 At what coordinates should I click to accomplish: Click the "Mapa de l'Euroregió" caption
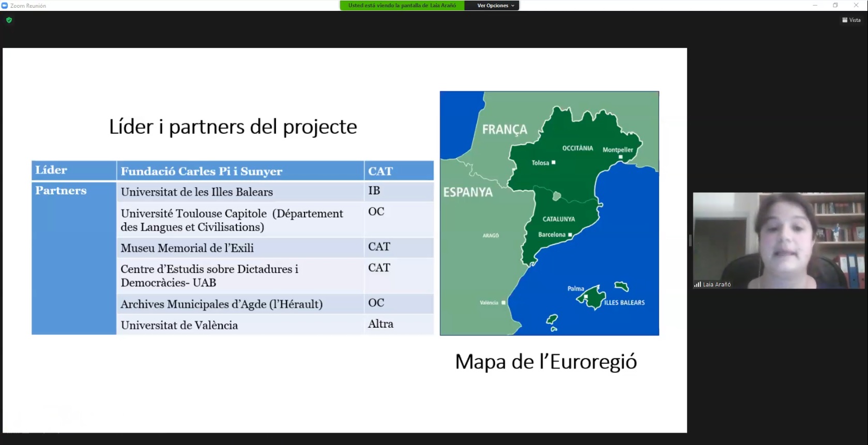(x=546, y=362)
